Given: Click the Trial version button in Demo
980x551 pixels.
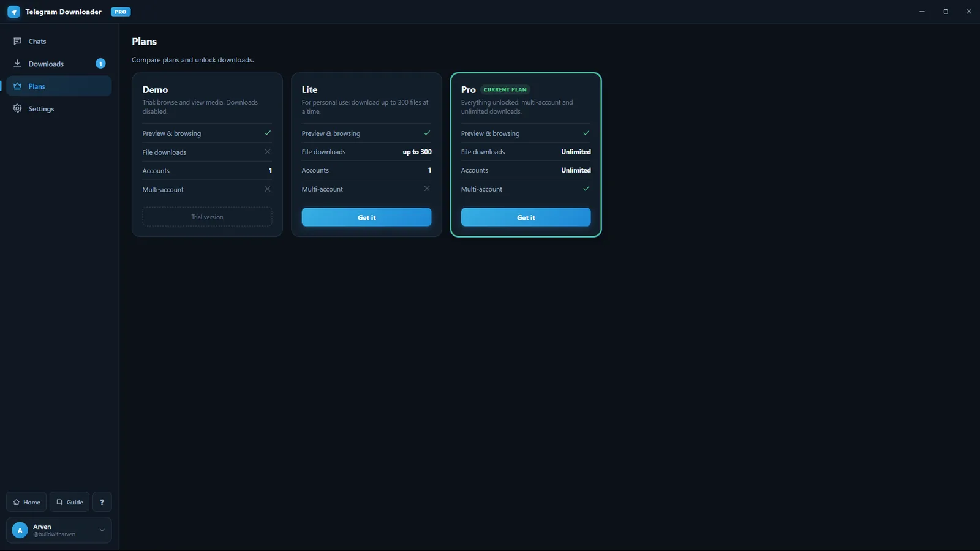Looking at the screenshot, I should click(207, 217).
